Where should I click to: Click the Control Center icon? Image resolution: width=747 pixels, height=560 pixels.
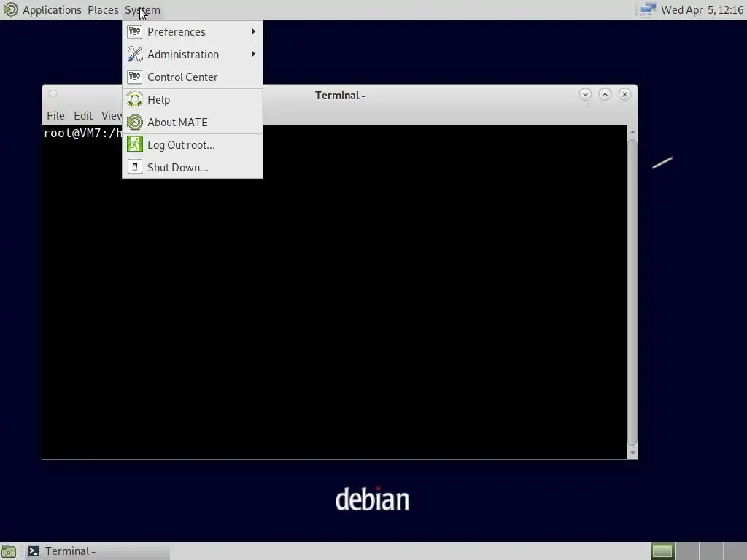[135, 77]
